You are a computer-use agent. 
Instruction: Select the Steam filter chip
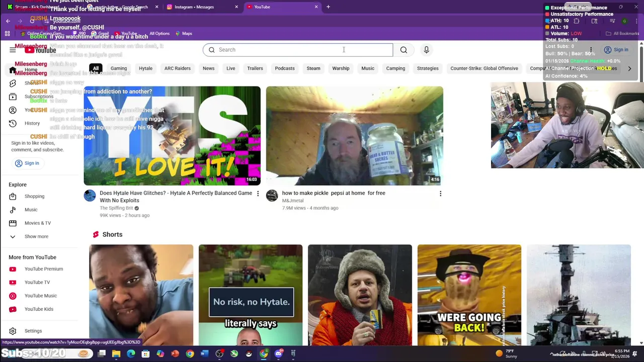tap(313, 68)
